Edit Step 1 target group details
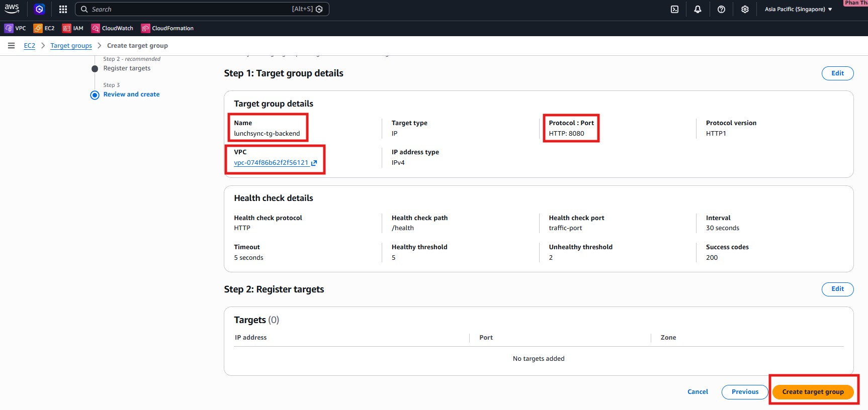 [x=837, y=73]
